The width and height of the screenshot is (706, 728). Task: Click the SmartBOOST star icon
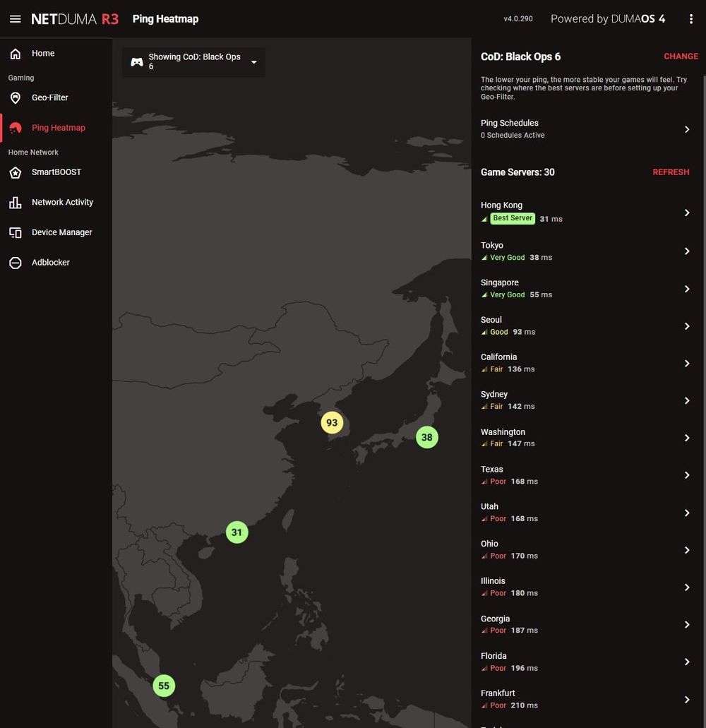coord(16,172)
